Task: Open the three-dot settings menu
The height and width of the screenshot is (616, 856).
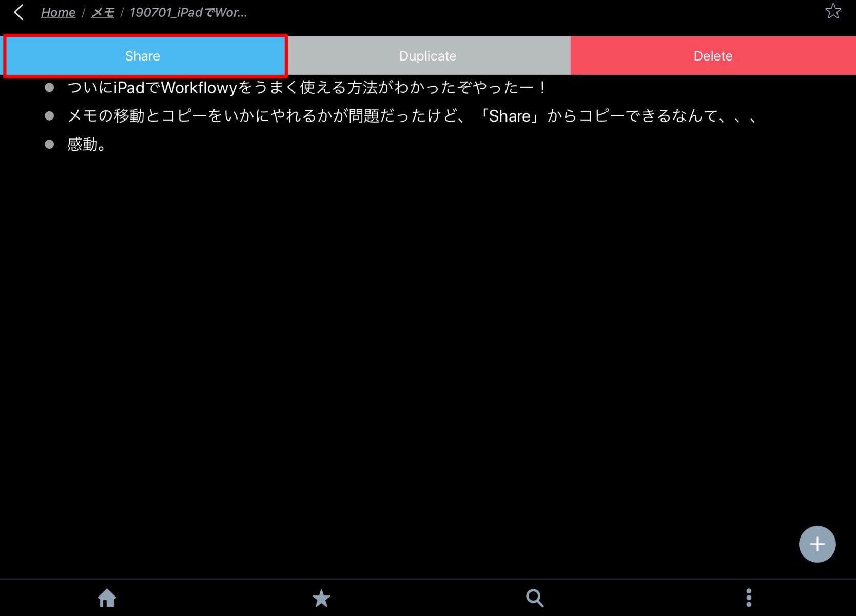Action: [749, 598]
